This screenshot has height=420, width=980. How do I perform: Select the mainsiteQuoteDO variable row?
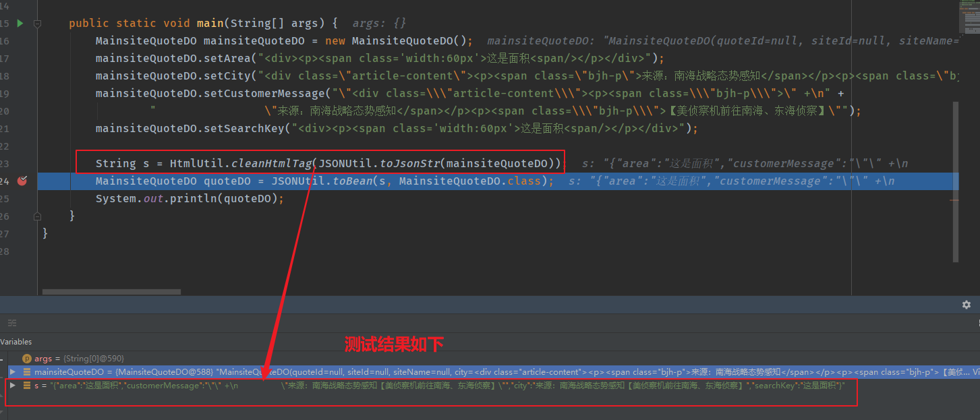tap(492, 371)
